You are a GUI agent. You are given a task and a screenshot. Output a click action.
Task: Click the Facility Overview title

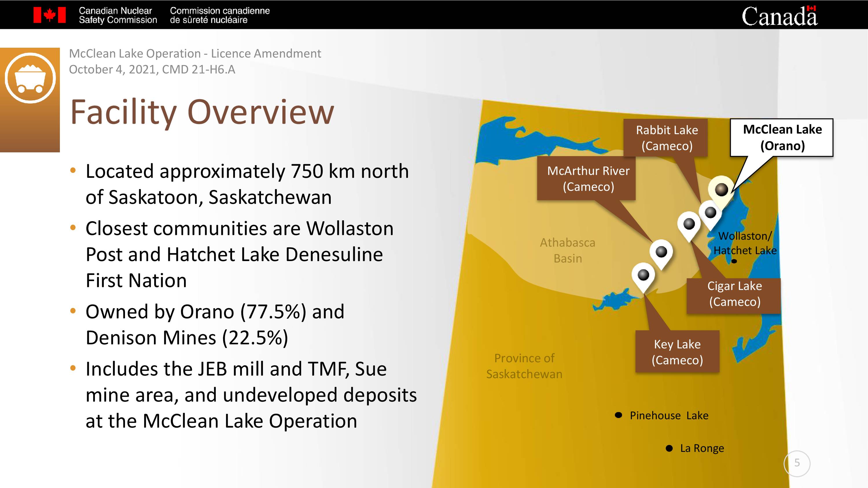(202, 112)
